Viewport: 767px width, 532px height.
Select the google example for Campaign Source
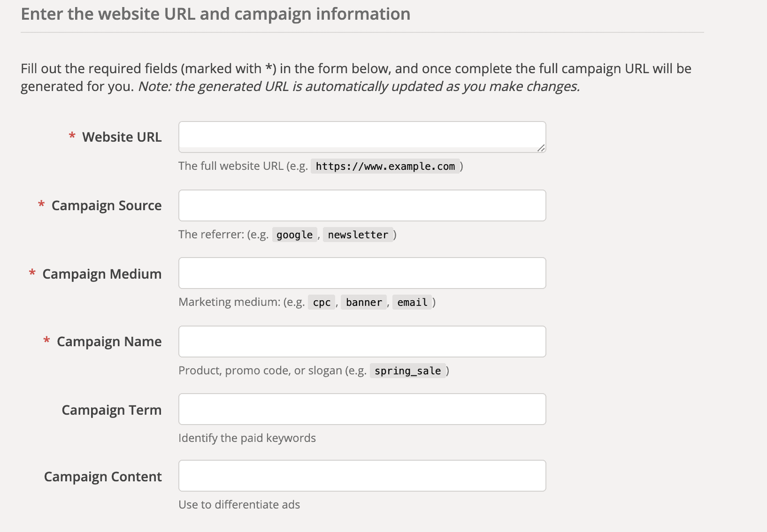pos(294,235)
